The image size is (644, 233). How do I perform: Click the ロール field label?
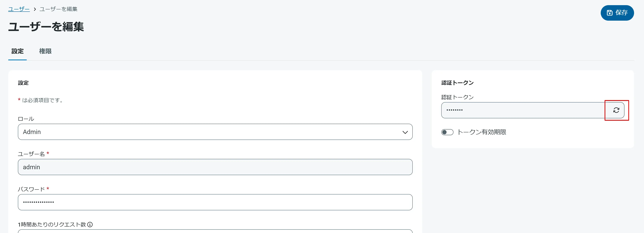(26, 119)
